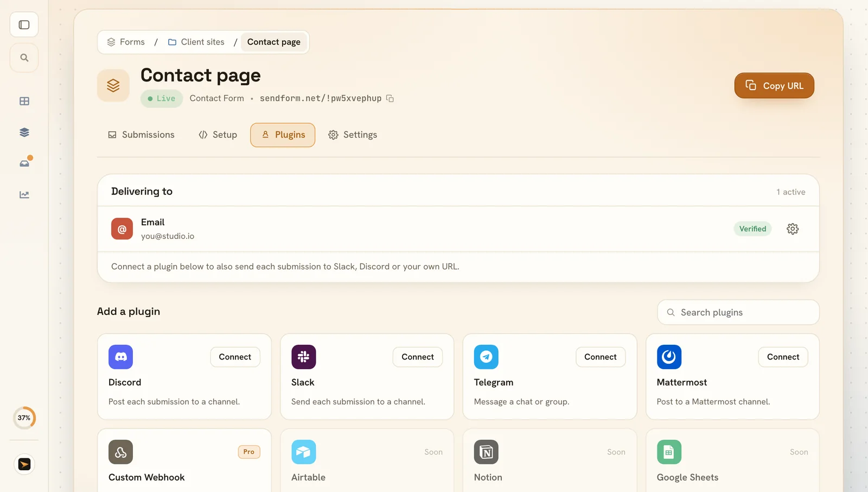This screenshot has height=492, width=868.
Task: Switch to the Setup tab
Action: tap(218, 135)
